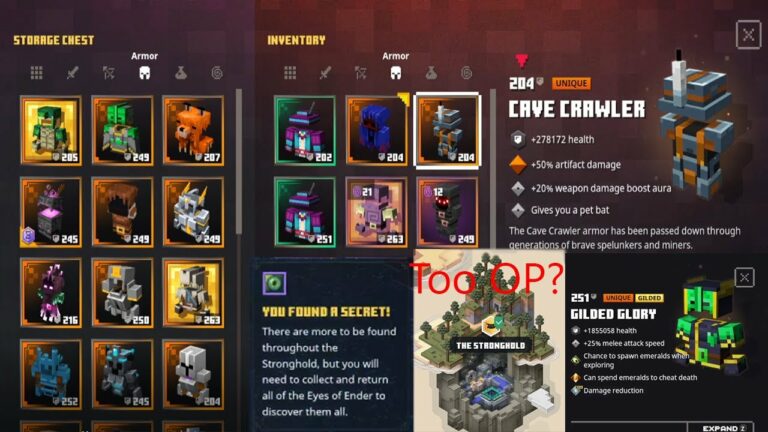This screenshot has height=432, width=768.
Task: Switch to Storage Chest Armor tab
Action: (x=144, y=73)
